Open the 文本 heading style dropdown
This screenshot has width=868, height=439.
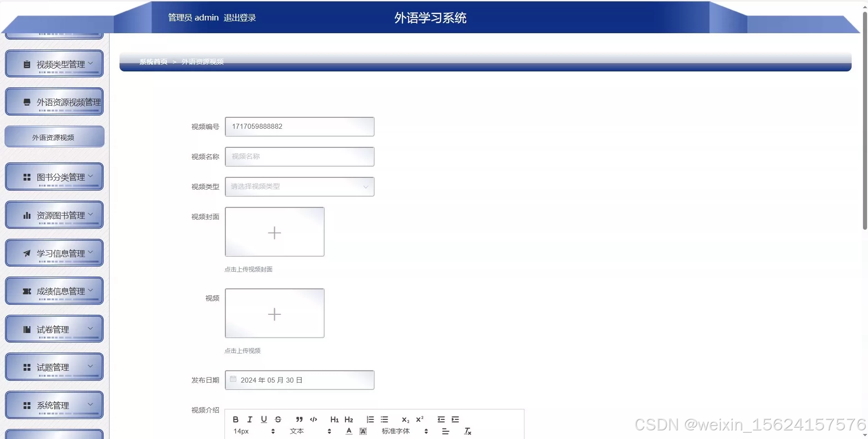310,431
